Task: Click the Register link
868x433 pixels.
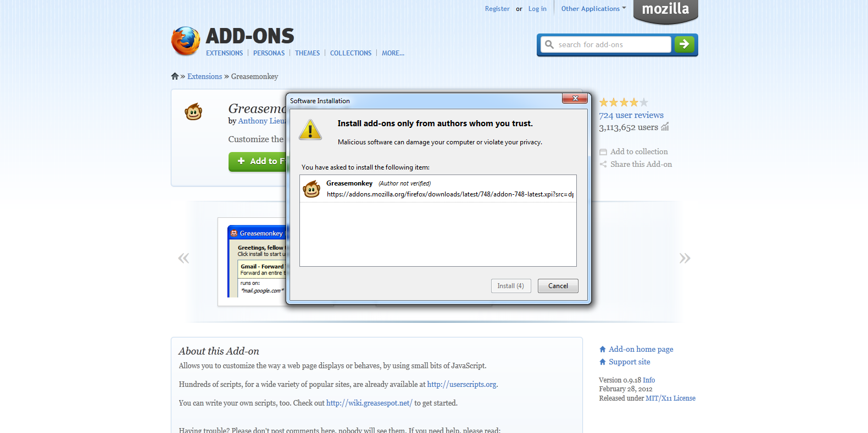Action: pyautogui.click(x=497, y=9)
